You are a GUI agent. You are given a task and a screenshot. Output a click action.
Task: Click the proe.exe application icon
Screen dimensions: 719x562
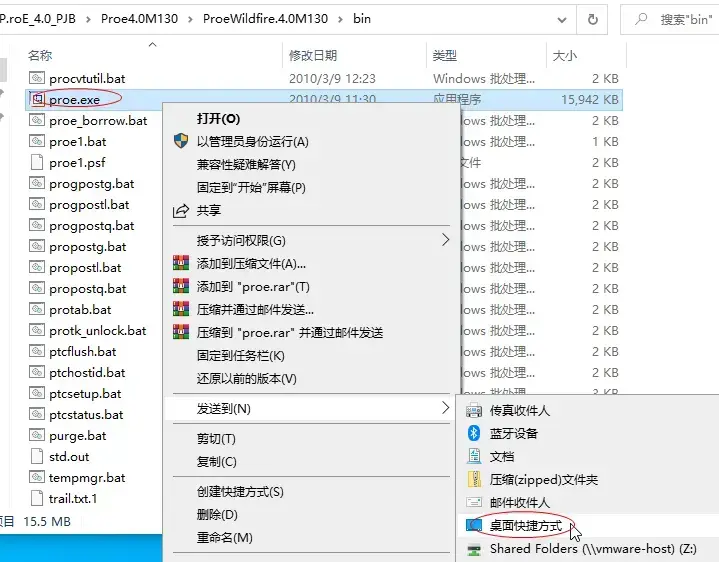[x=37, y=99]
